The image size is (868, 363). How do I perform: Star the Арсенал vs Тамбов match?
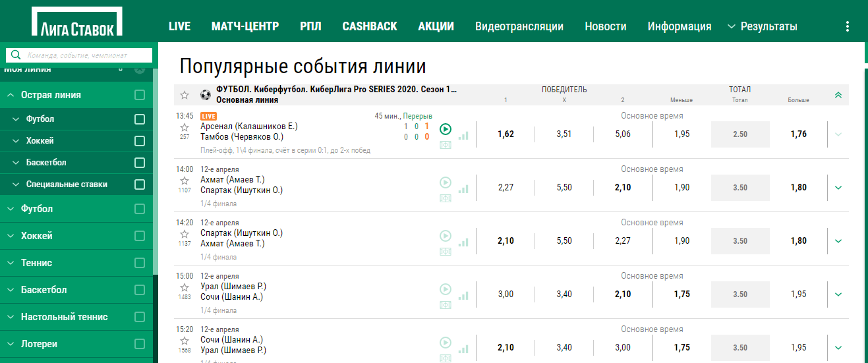pyautogui.click(x=185, y=127)
